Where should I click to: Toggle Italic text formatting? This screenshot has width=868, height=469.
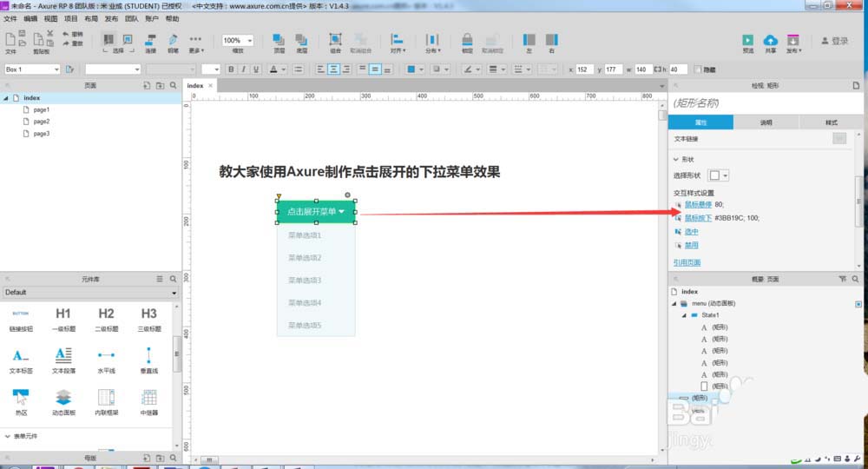point(244,69)
